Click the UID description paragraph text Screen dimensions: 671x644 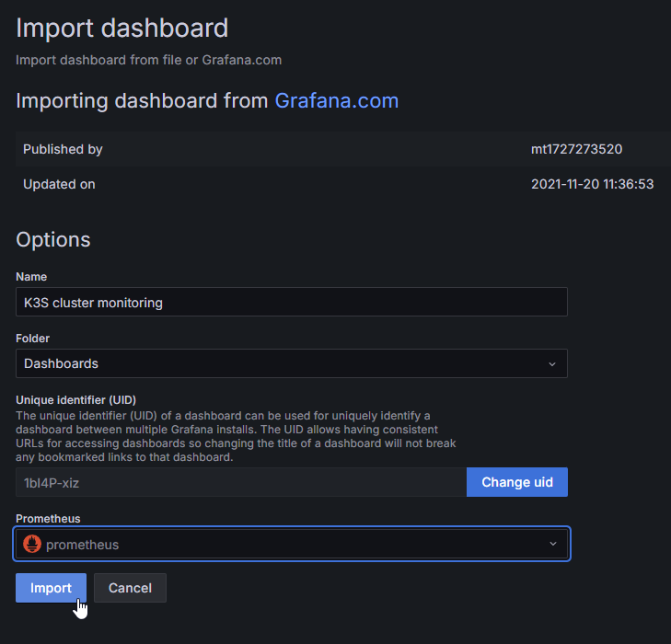coord(236,436)
